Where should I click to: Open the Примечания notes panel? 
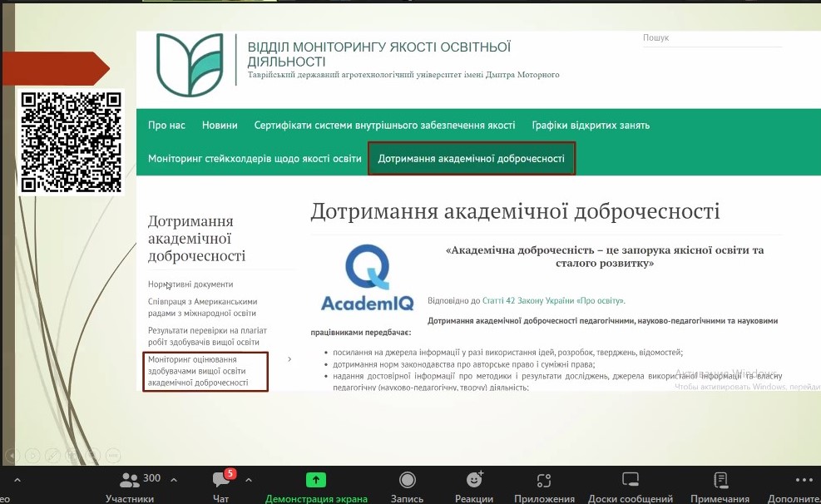(720, 487)
